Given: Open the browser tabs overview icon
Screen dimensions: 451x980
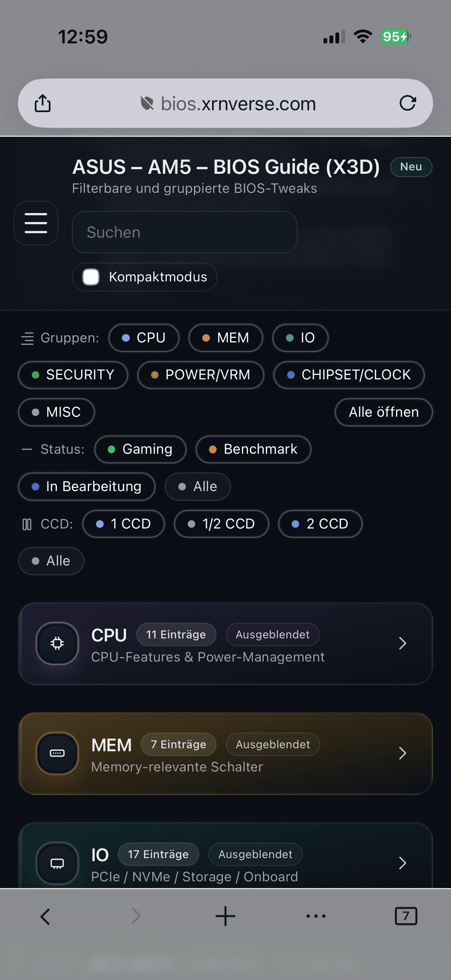Looking at the screenshot, I should pos(406,916).
